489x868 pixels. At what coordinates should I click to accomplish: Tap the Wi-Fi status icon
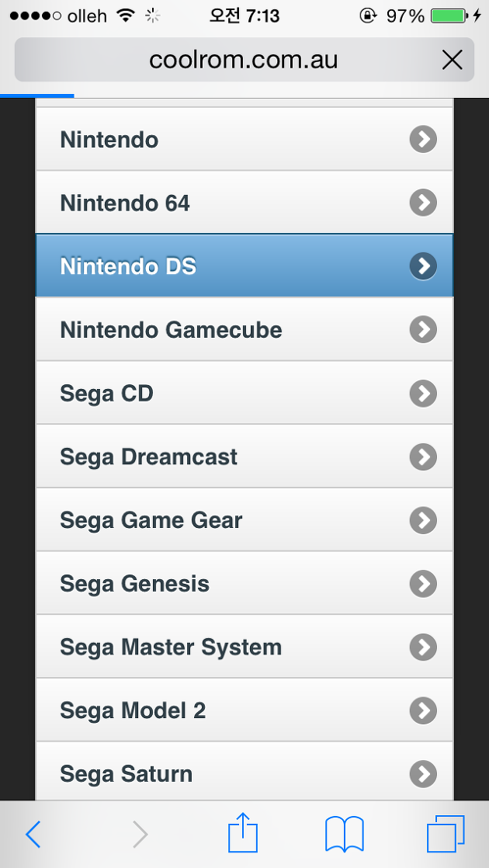point(127,16)
